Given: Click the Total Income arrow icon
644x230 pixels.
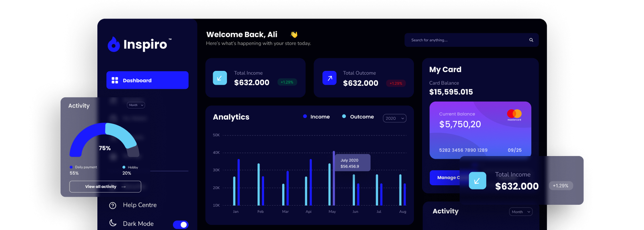Looking at the screenshot, I should 220,78.
